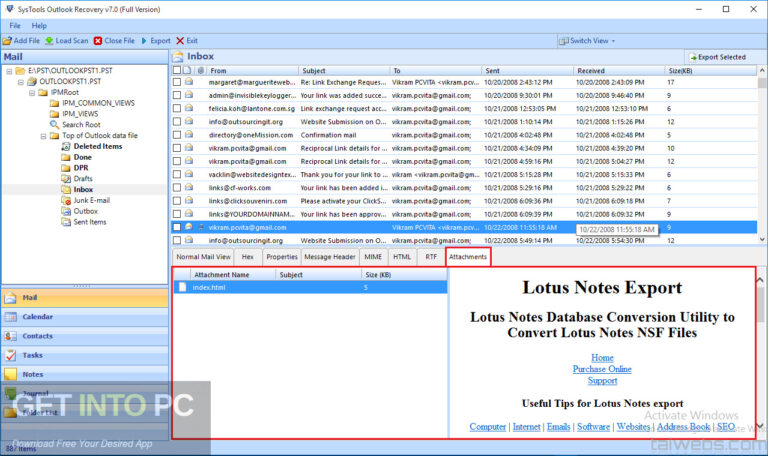Switch to the RTF tab

431,257
